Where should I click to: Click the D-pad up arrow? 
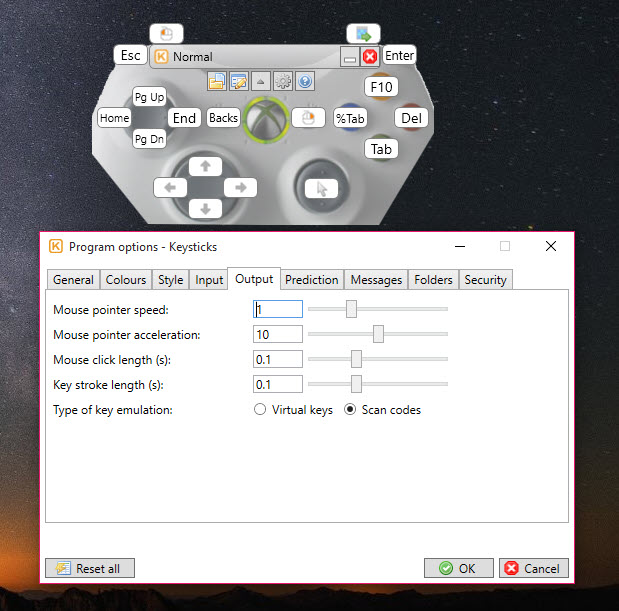tap(205, 167)
